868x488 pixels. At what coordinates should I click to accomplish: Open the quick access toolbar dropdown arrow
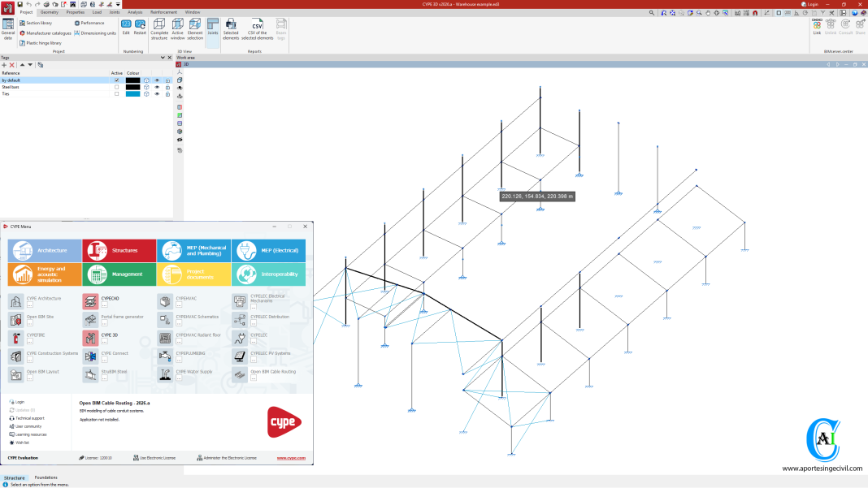pyautogui.click(x=118, y=4)
